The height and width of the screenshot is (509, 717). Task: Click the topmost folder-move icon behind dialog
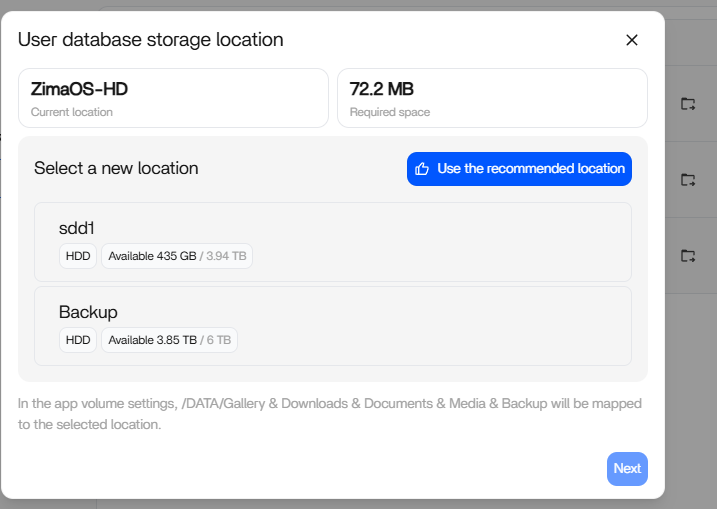coord(688,104)
